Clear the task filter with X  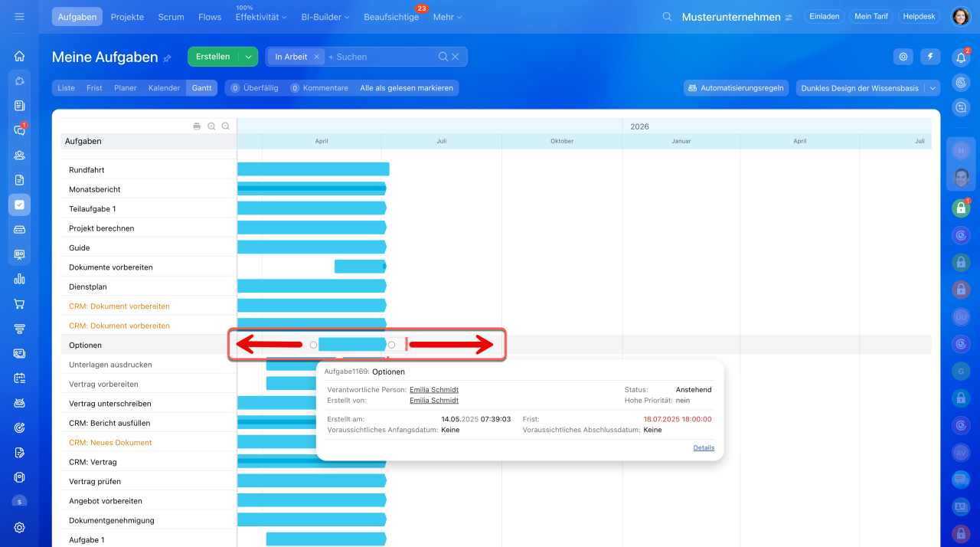tap(456, 57)
